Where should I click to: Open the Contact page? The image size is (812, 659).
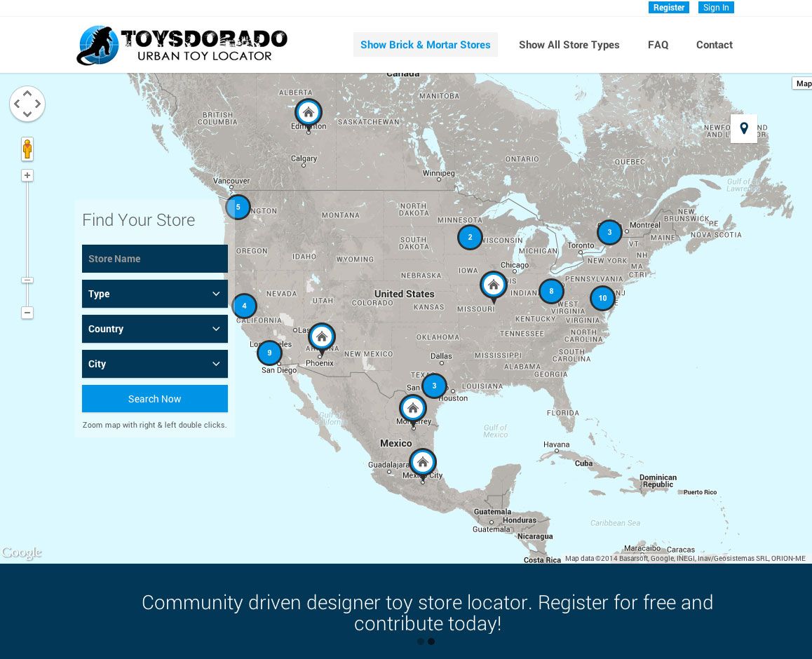pos(714,45)
